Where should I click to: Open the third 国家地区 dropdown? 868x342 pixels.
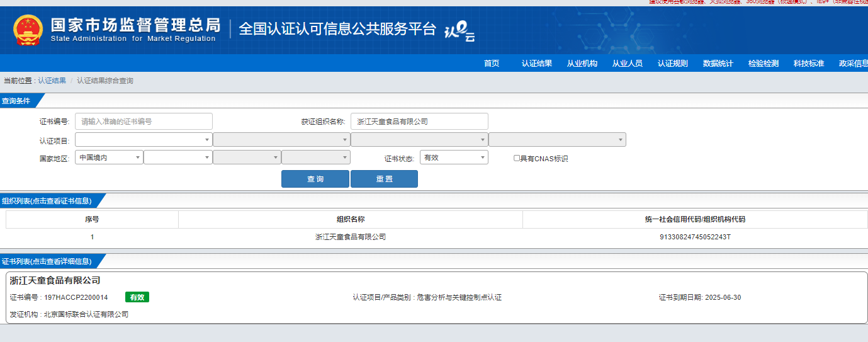coord(247,157)
